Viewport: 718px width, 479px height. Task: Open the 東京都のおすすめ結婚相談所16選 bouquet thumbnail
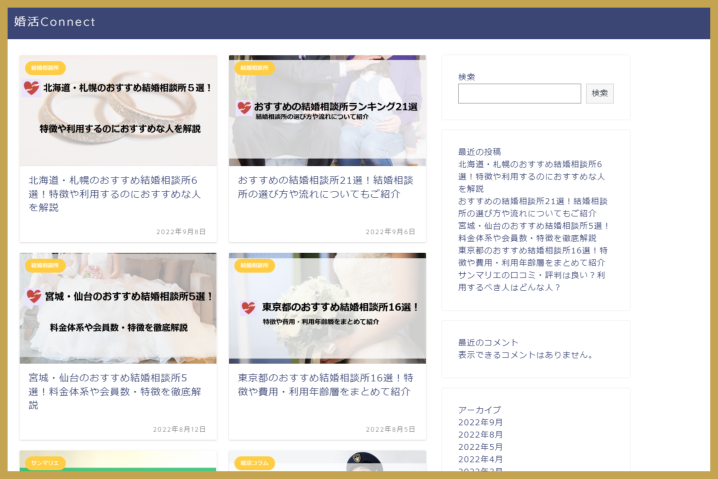327,308
